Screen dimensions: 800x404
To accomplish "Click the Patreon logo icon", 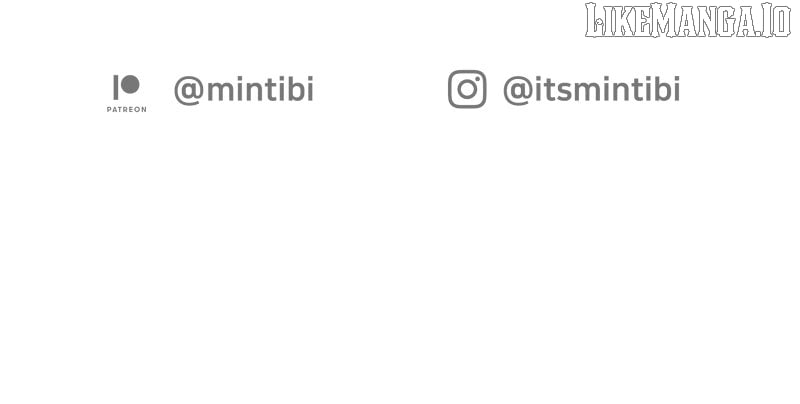I will tap(126, 86).
